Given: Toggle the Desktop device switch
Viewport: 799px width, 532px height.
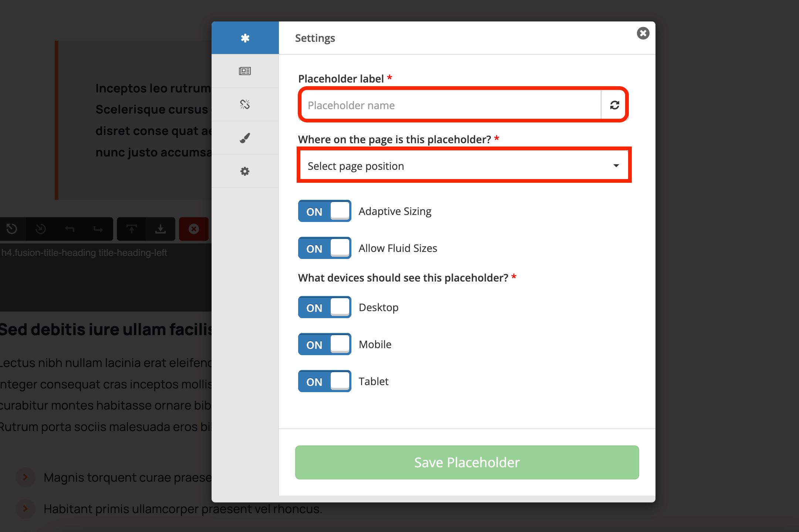Looking at the screenshot, I should 324,307.
